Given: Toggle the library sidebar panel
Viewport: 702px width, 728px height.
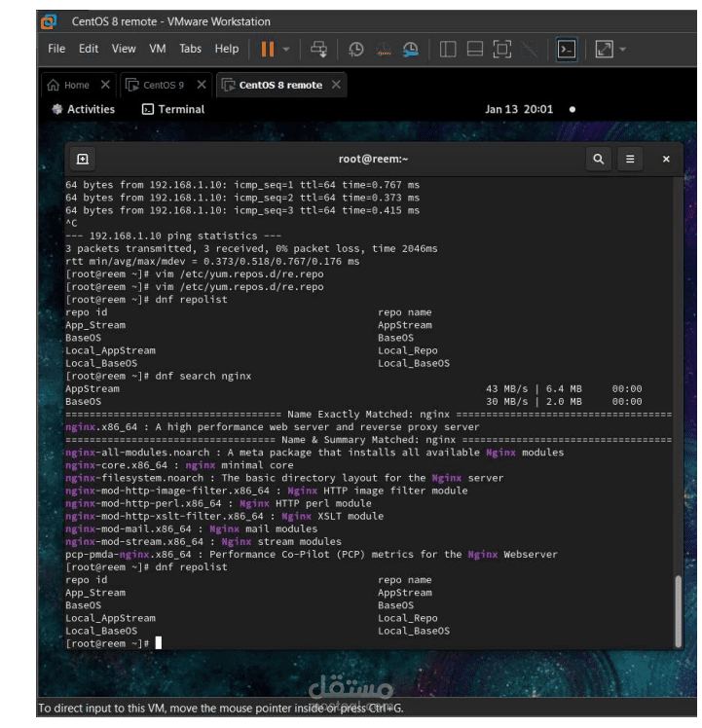Looking at the screenshot, I should 448,49.
